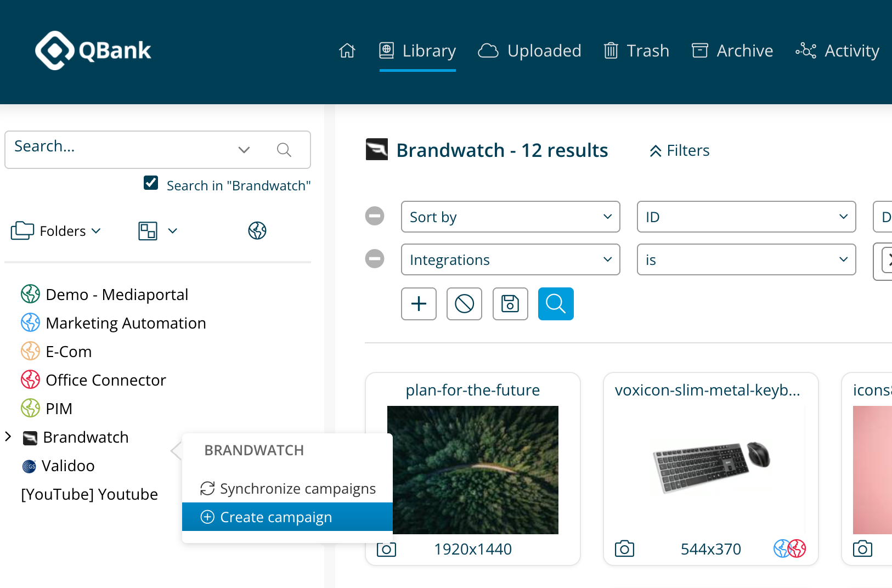Open the Folders dropdown
This screenshot has width=892, height=588.
point(56,231)
